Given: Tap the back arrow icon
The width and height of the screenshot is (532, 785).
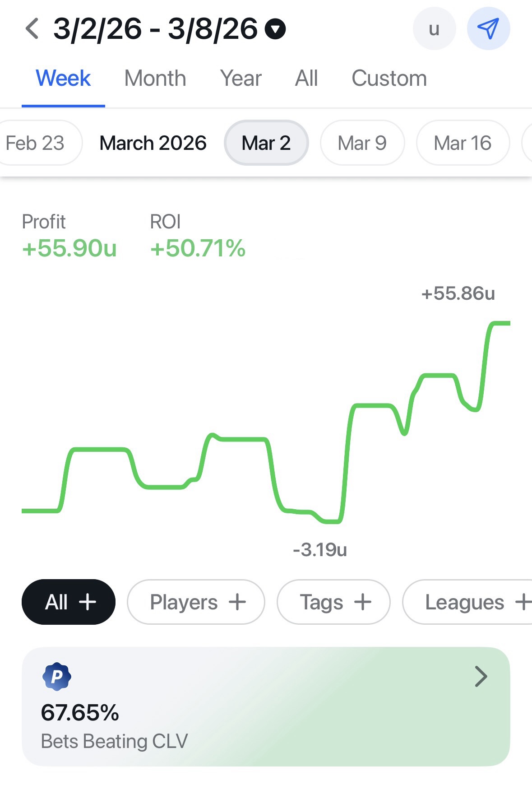Looking at the screenshot, I should click(x=32, y=29).
